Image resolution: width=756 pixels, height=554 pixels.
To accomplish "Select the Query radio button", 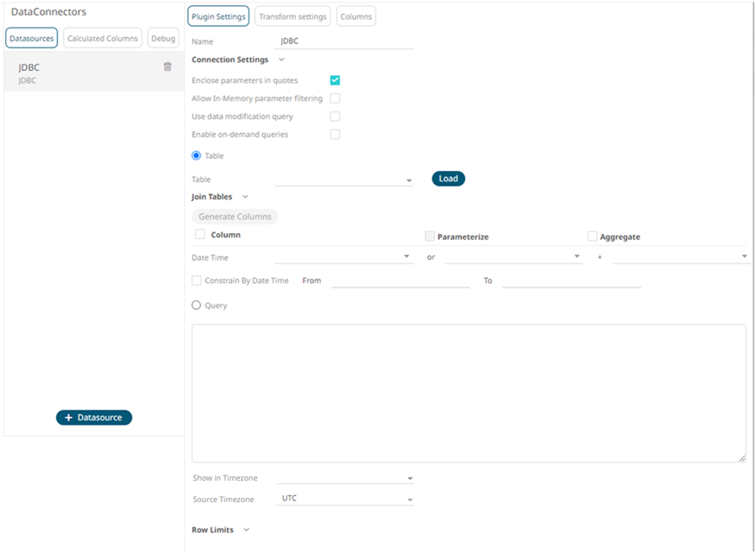I will point(197,305).
